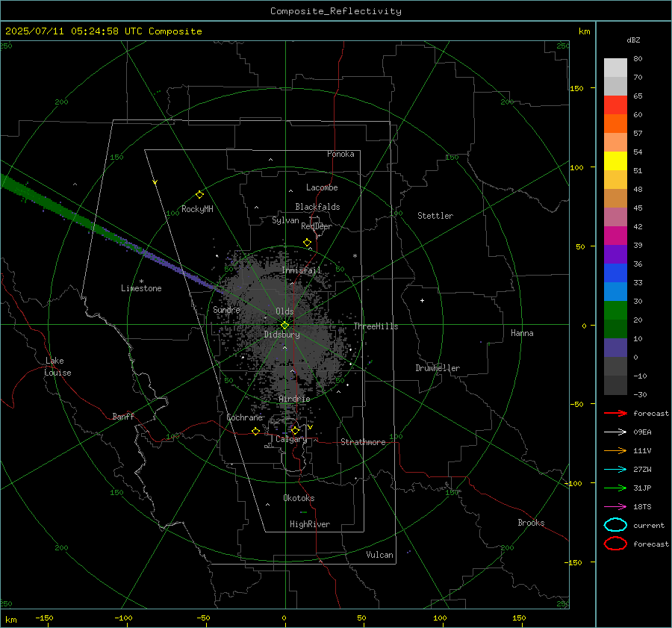Click the yellow diamond marker above Calgary

pos(295,430)
